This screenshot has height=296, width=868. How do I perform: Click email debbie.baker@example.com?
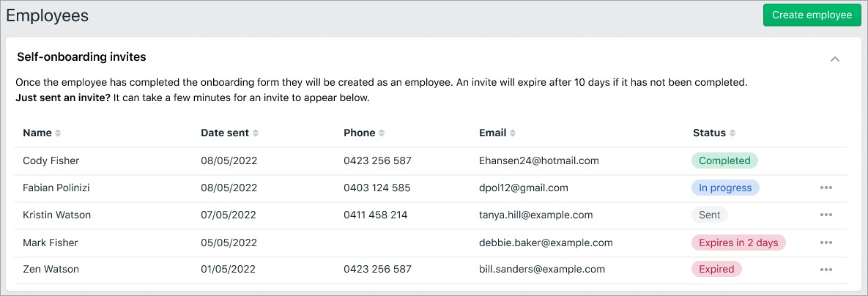point(546,243)
